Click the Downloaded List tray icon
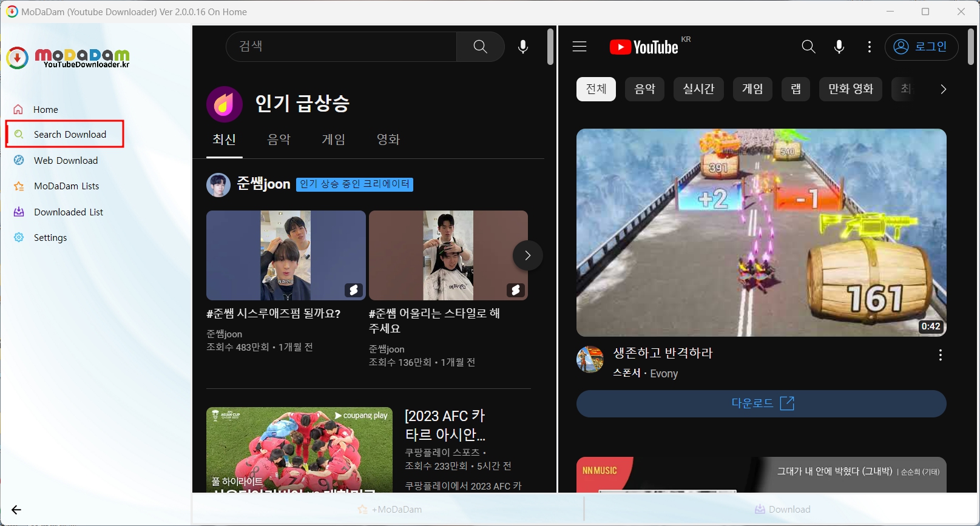The image size is (980, 526). click(19, 212)
